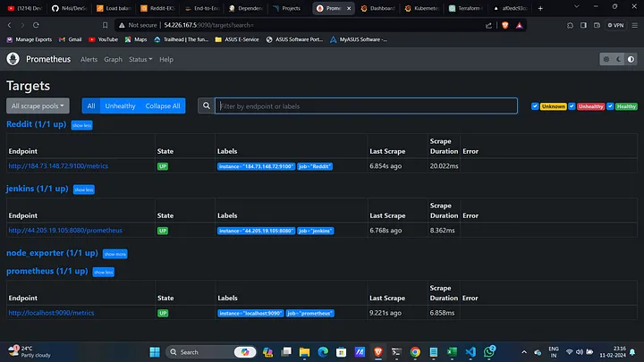Open the Alerts page

pyautogui.click(x=89, y=60)
